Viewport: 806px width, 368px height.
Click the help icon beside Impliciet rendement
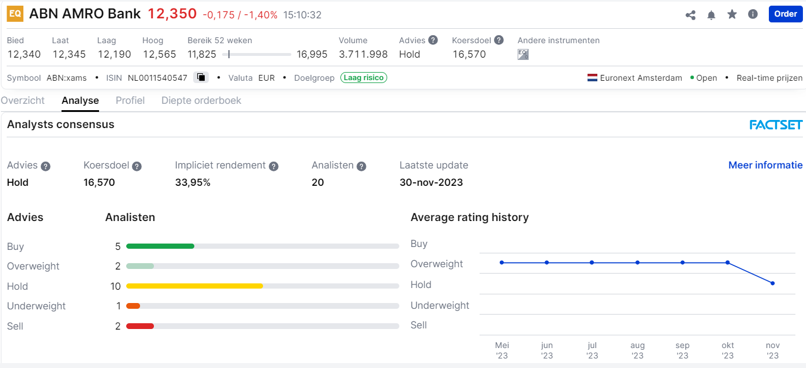coord(273,166)
